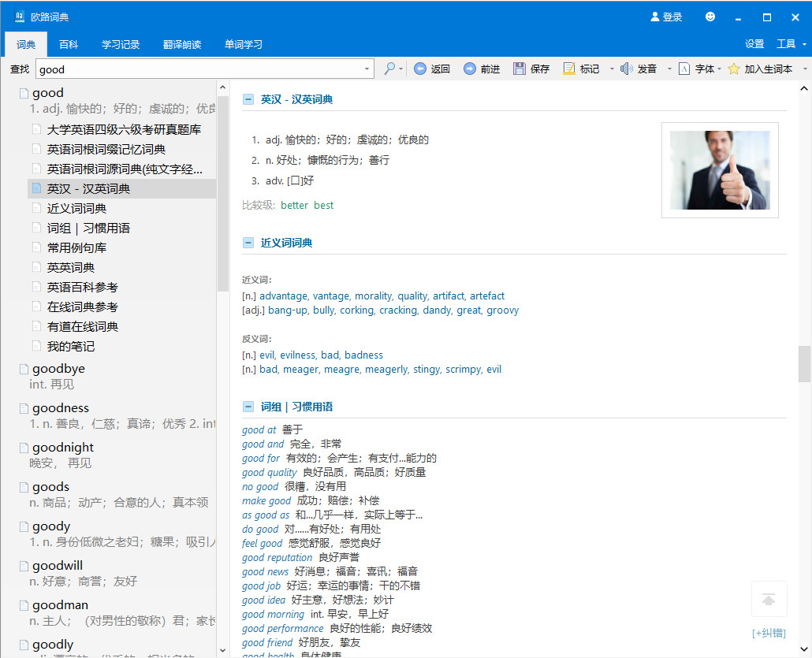
Task: Switch to the 学习记录 tab
Action: point(121,44)
